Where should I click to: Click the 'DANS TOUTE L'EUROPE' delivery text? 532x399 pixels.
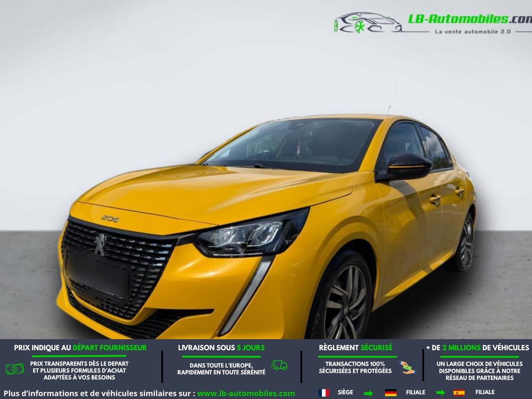[x=221, y=369]
